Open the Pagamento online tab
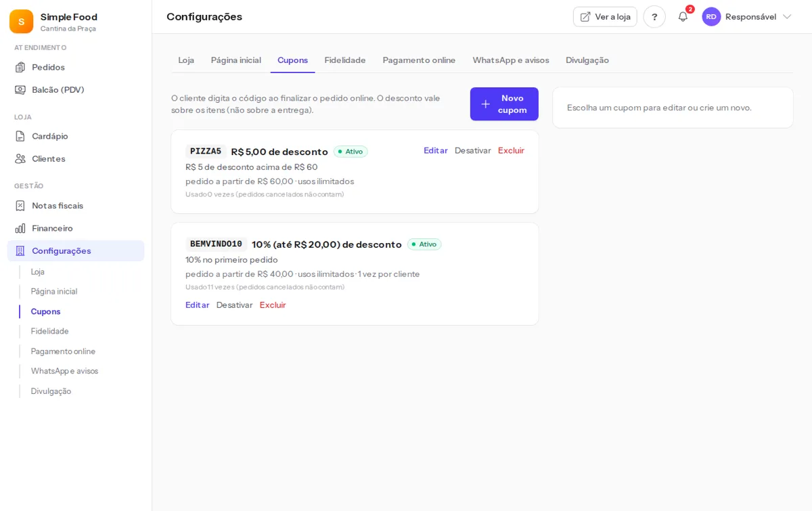This screenshot has height=511, width=812. click(x=419, y=60)
